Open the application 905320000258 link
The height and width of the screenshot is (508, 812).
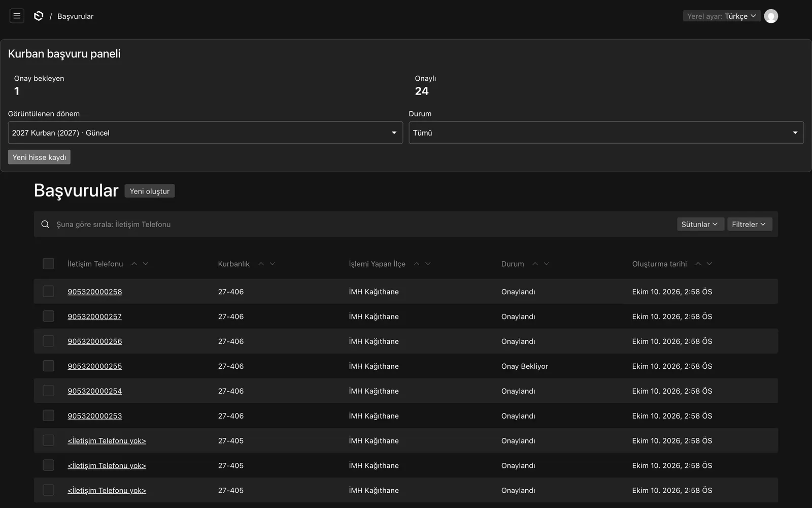[95, 292]
